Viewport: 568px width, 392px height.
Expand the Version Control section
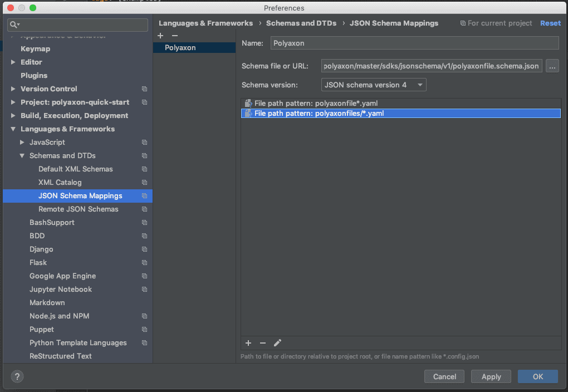point(13,89)
